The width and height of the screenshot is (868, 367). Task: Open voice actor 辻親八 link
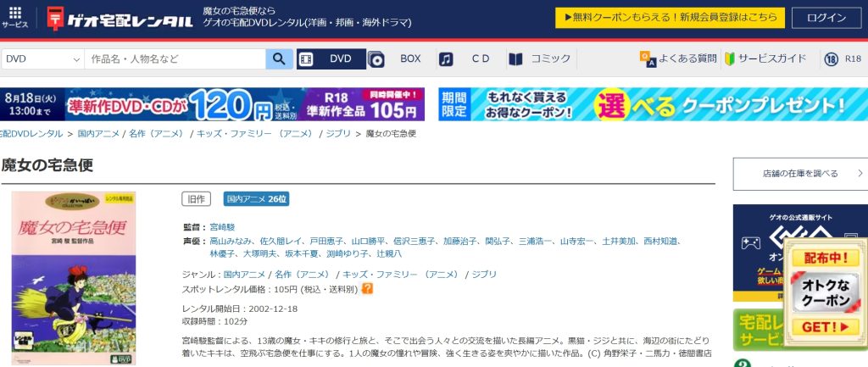point(389,254)
